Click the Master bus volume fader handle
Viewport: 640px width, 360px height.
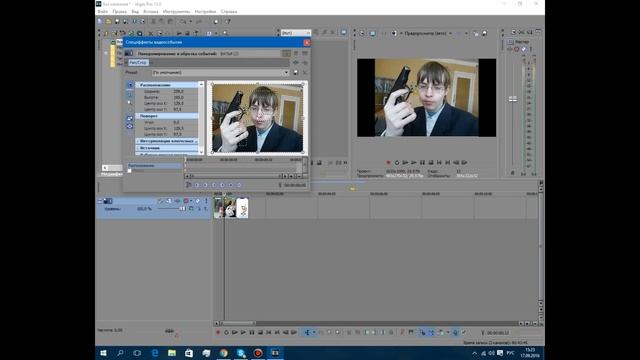point(513,99)
